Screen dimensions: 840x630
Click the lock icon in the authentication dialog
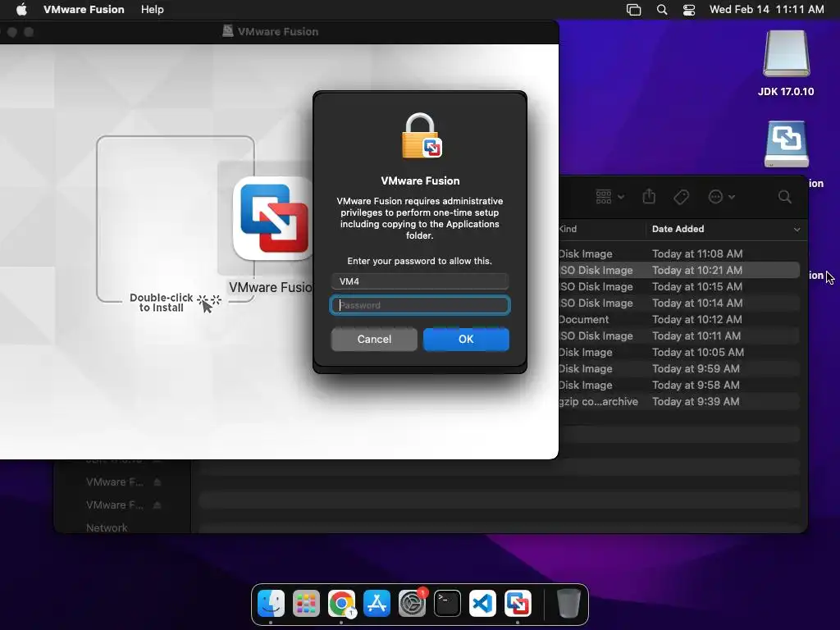[421, 136]
